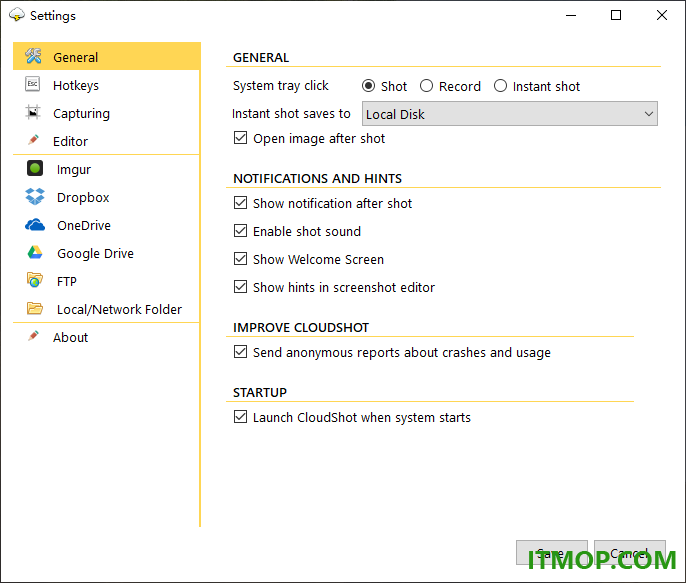Switch to the Capturing section

[x=107, y=113]
